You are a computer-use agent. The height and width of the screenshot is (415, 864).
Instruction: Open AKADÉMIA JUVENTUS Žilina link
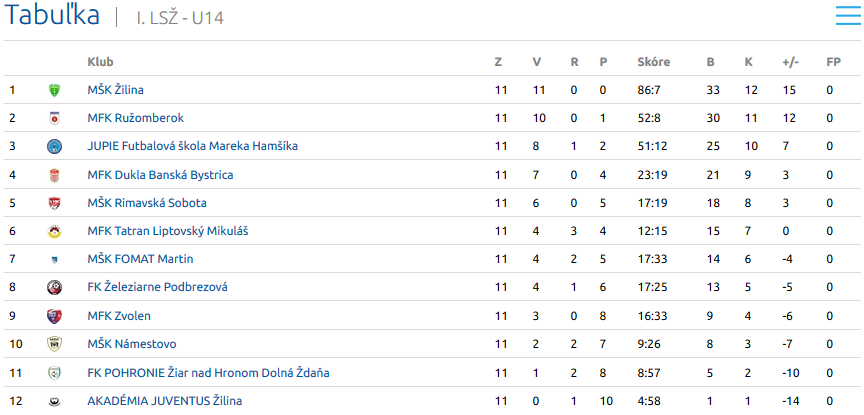[165, 401]
